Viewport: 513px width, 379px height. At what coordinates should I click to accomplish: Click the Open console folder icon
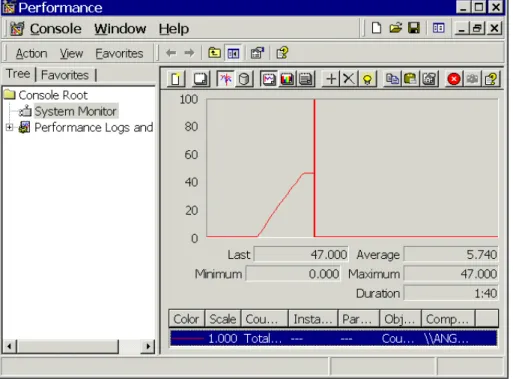(395, 28)
